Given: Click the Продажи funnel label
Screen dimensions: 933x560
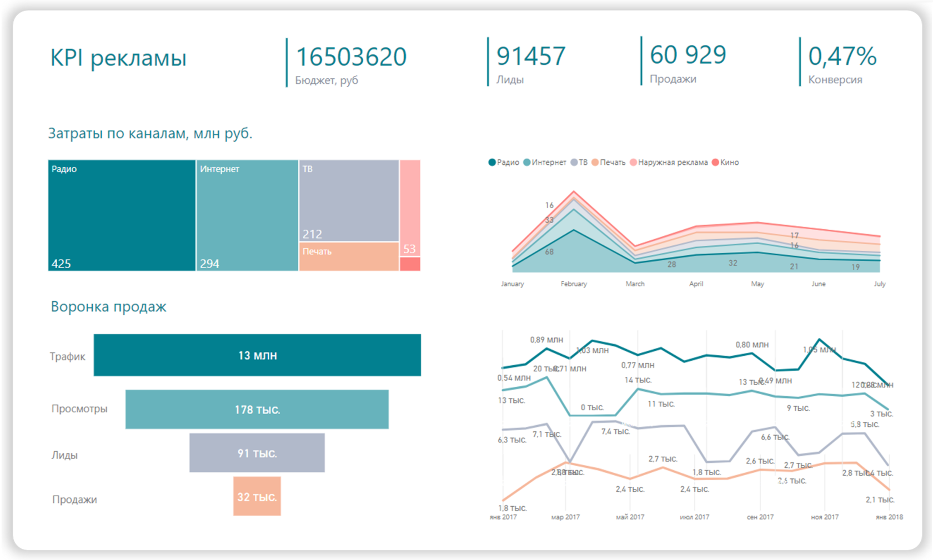Looking at the screenshot, I should 74,500.
